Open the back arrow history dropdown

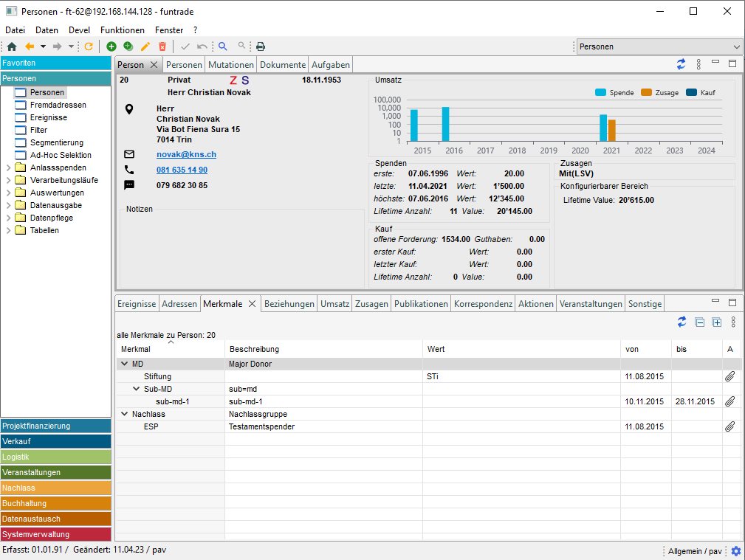(43, 46)
